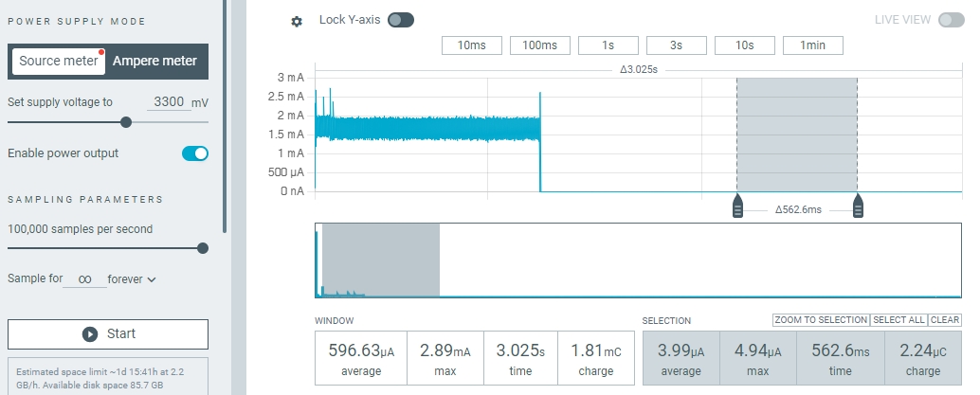Select the 1min time window

pyautogui.click(x=812, y=45)
